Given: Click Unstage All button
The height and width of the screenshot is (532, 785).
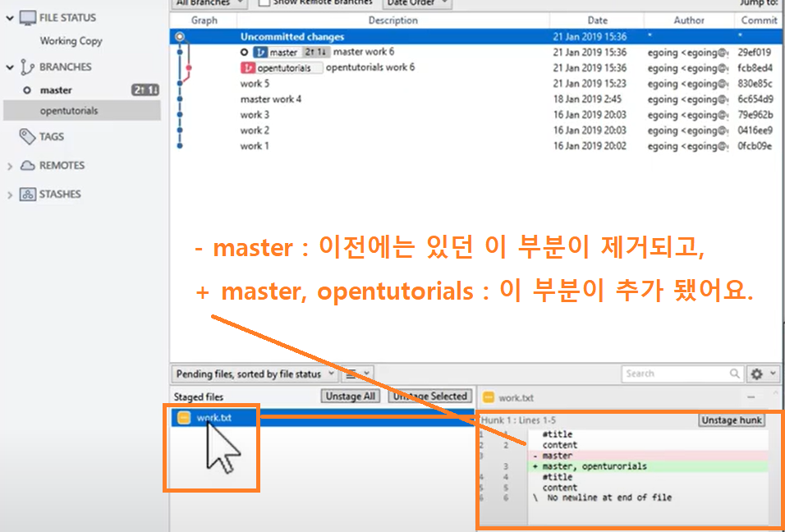Looking at the screenshot, I should [351, 397].
